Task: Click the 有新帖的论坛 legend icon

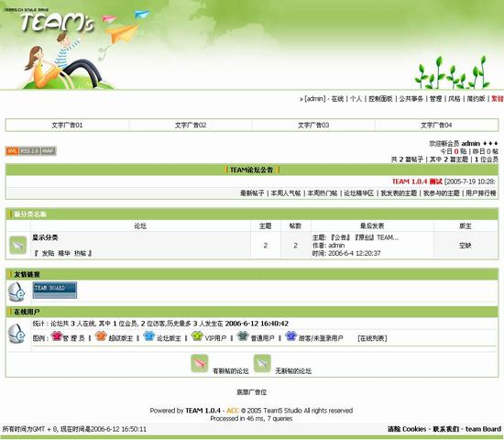Action: pos(199,363)
